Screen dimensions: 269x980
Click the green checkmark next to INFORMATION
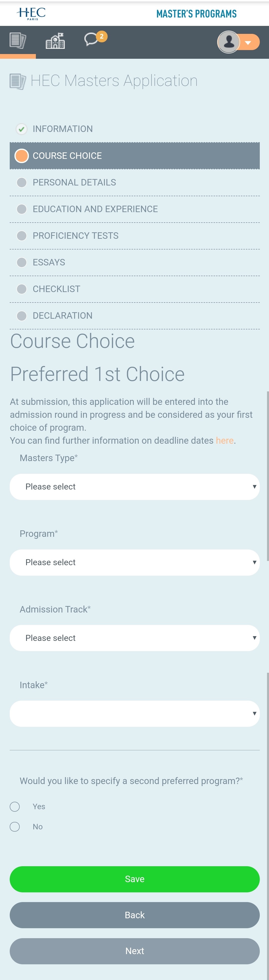pyautogui.click(x=22, y=129)
